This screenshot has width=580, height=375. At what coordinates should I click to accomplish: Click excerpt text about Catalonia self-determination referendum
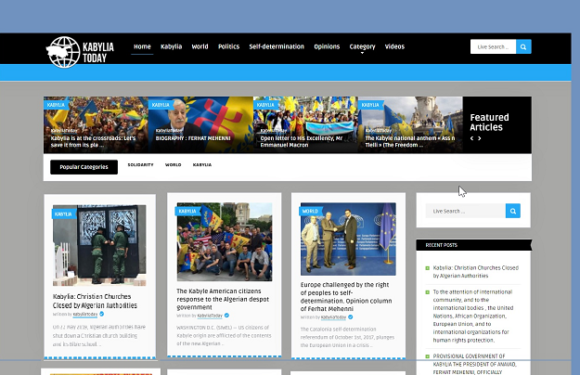[x=347, y=337]
